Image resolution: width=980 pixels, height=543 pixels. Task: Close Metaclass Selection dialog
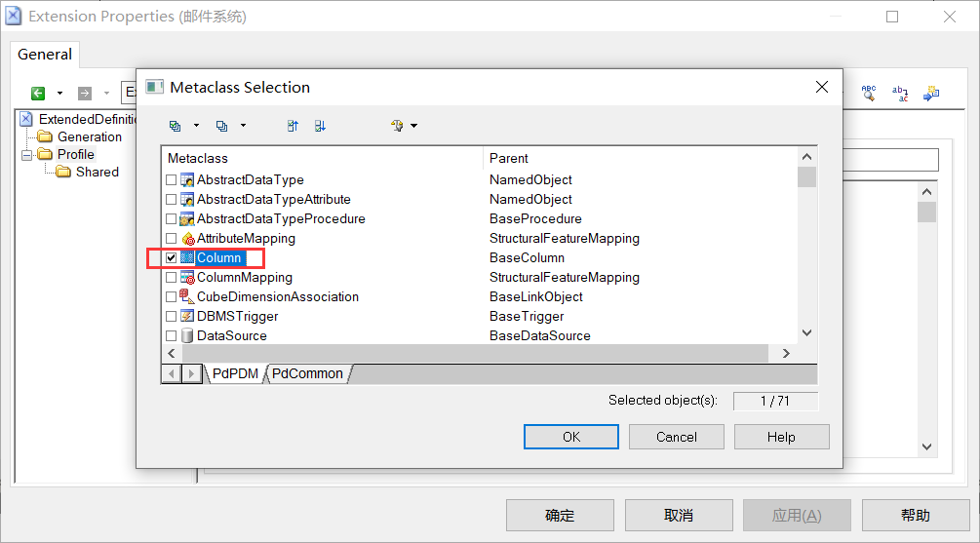822,87
